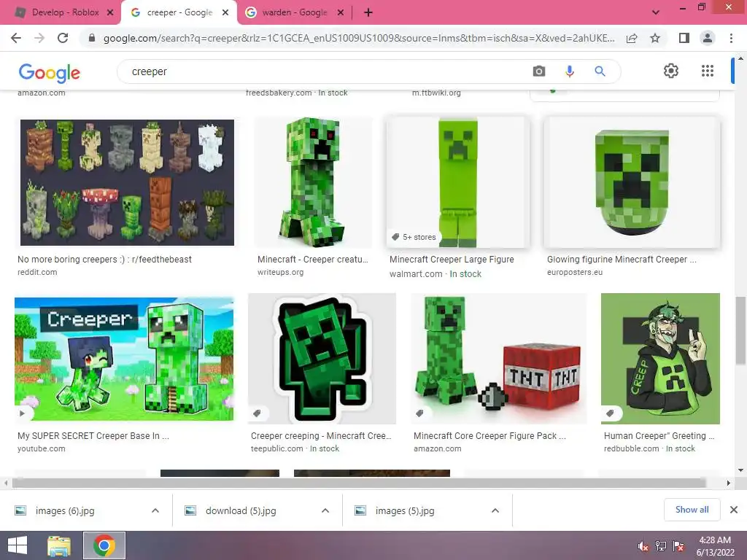Reload the current page

click(x=63, y=38)
